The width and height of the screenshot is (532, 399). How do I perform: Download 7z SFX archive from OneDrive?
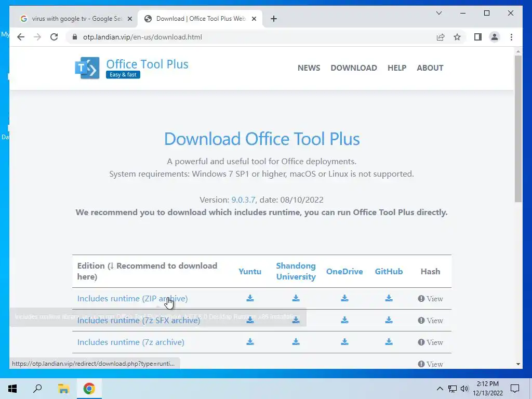click(345, 320)
